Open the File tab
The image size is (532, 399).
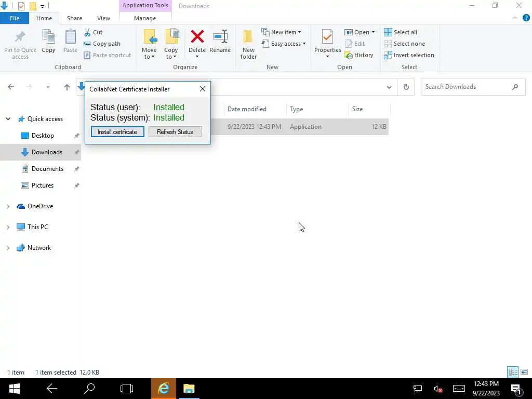[15, 18]
